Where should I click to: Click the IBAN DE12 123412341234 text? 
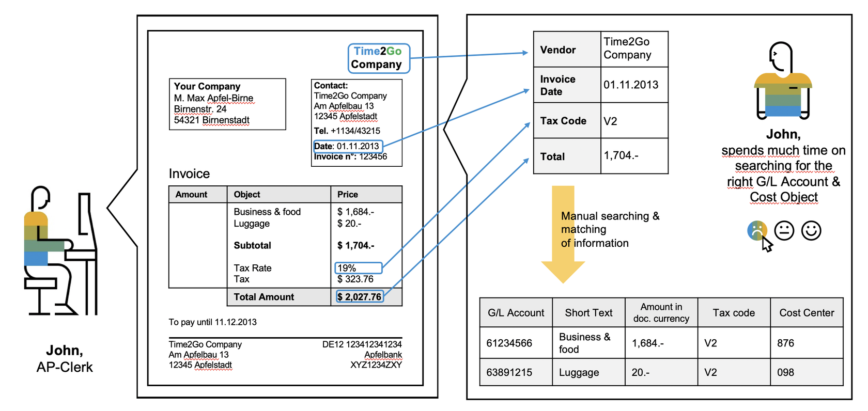point(362,344)
